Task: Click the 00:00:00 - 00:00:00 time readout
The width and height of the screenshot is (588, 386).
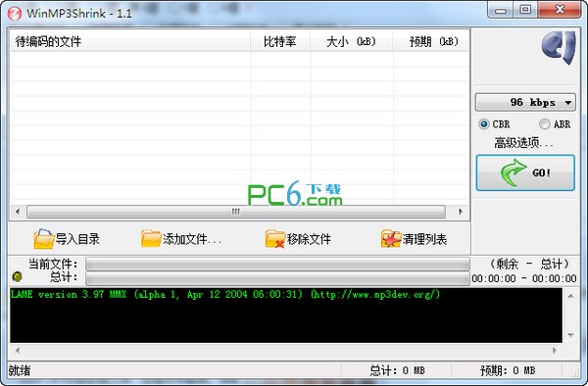Action: click(x=524, y=278)
